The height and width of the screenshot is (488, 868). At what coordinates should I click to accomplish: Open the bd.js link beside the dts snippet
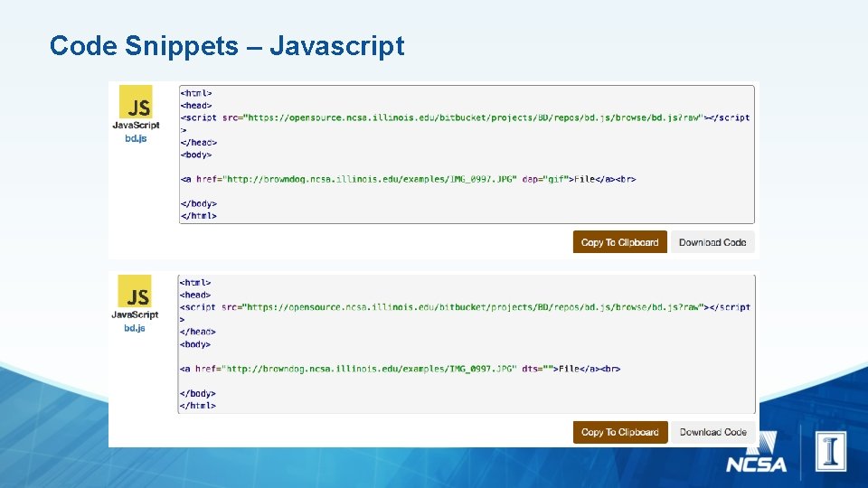pos(135,328)
